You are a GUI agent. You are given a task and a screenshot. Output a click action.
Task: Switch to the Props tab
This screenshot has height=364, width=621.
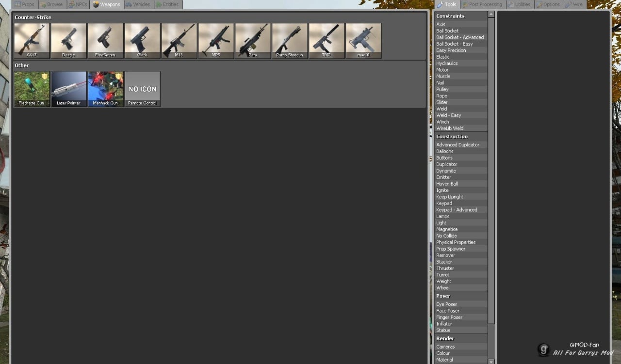pos(24,4)
